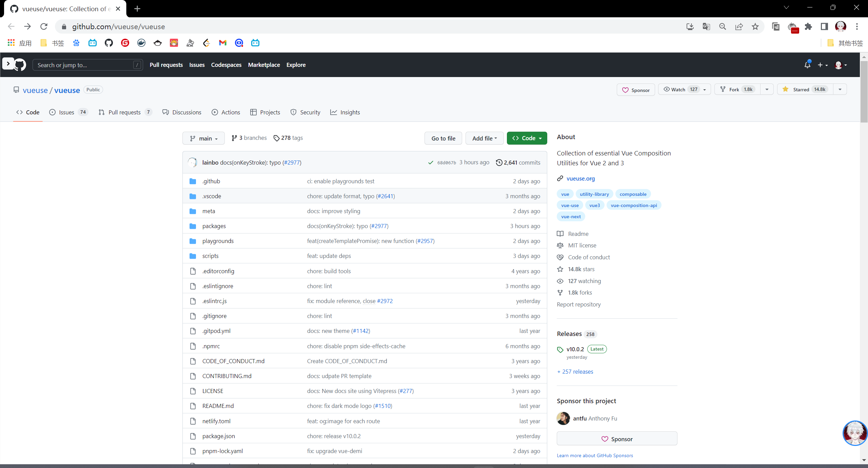Switch to the Issues tab

pyautogui.click(x=66, y=112)
